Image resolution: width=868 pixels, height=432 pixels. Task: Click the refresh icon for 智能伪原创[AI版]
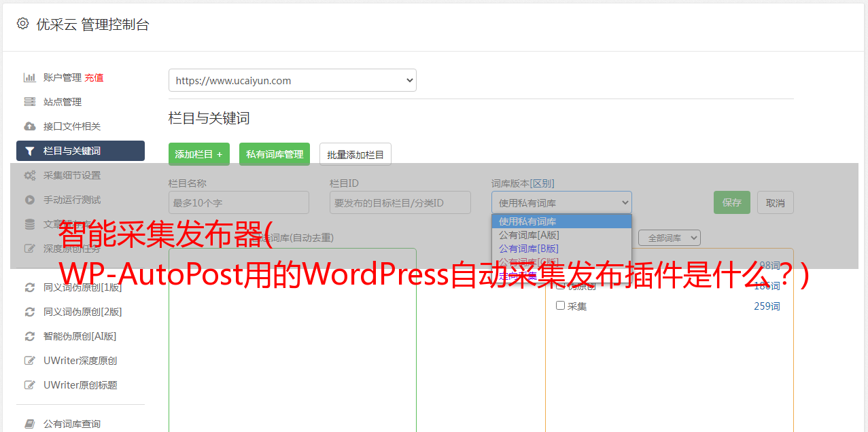coord(30,336)
